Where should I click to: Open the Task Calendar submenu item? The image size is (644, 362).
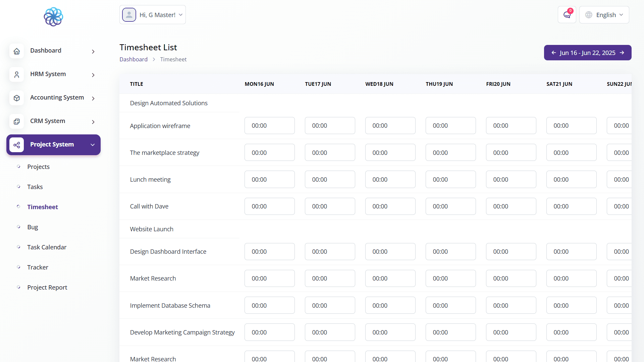[x=47, y=247]
